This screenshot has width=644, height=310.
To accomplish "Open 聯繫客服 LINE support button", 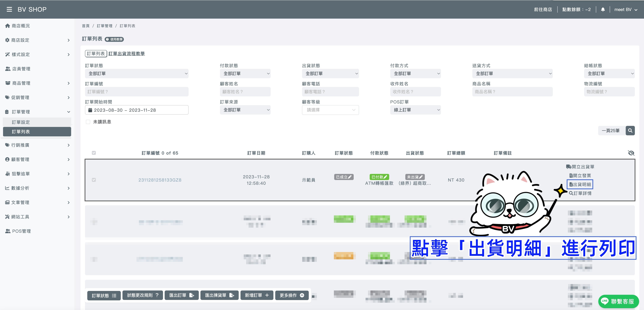I will (619, 301).
